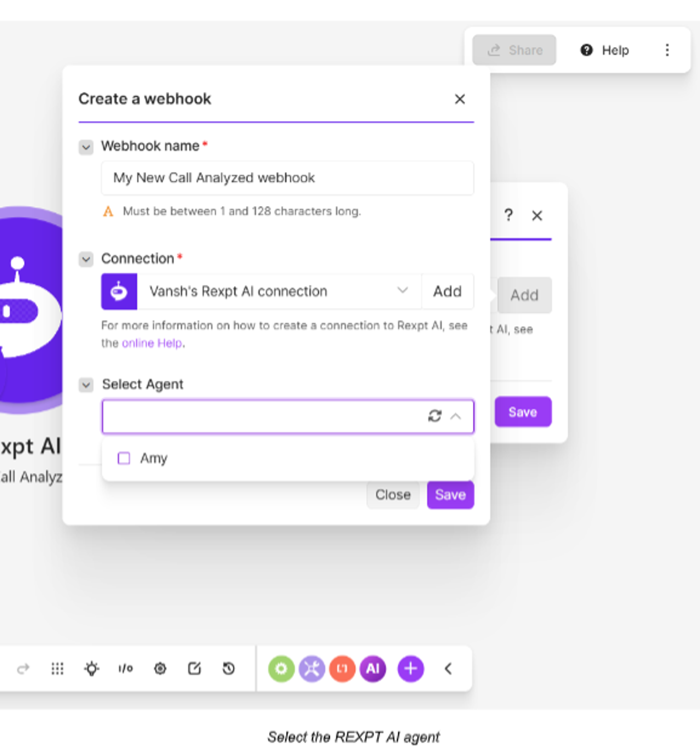Collapse toolbar with left chevron
The image size is (700, 750).
click(x=448, y=669)
